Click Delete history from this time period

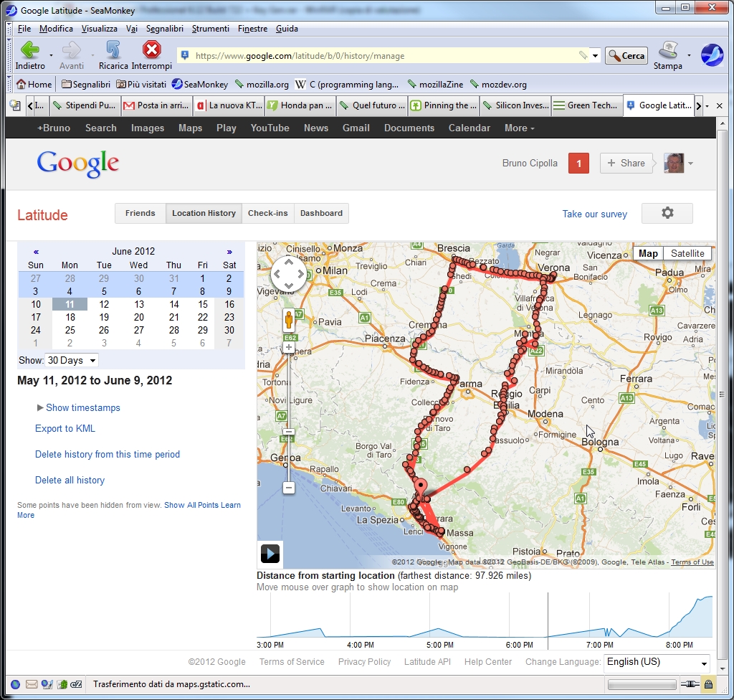point(108,454)
